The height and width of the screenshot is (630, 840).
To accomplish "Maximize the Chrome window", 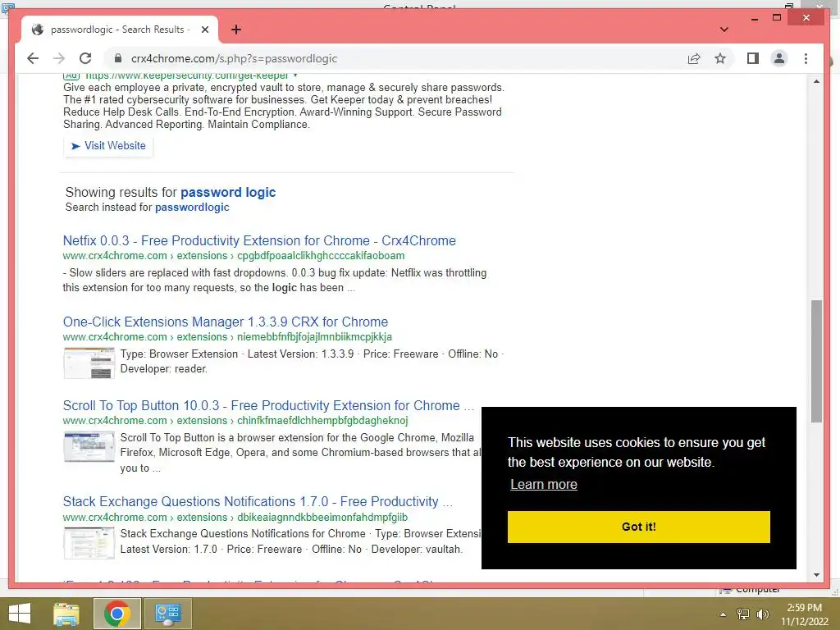I will tap(777, 18).
